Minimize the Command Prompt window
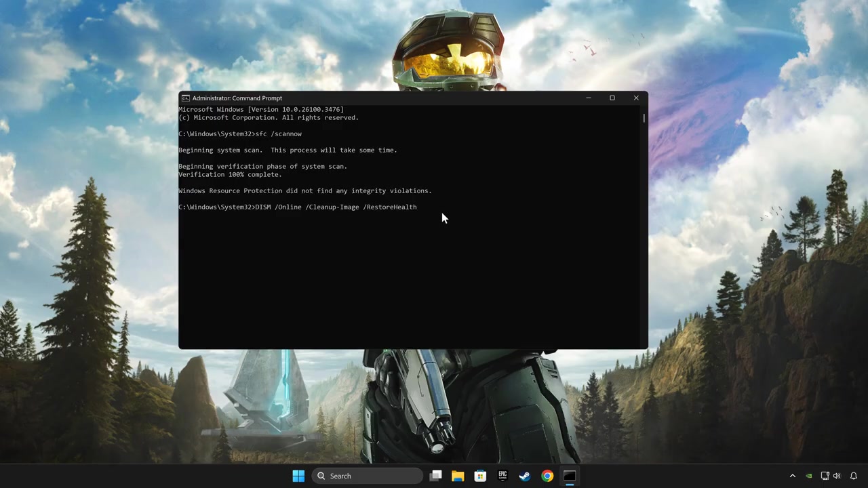 [589, 98]
